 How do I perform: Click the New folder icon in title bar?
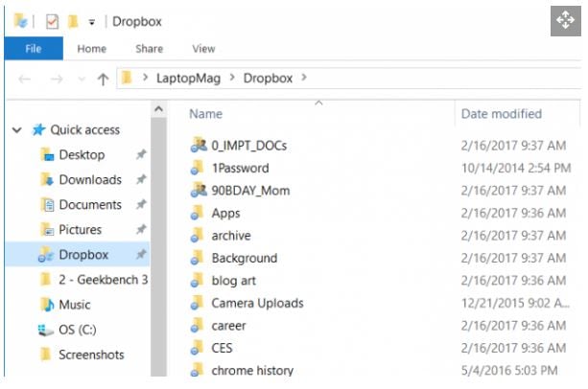[x=73, y=21]
